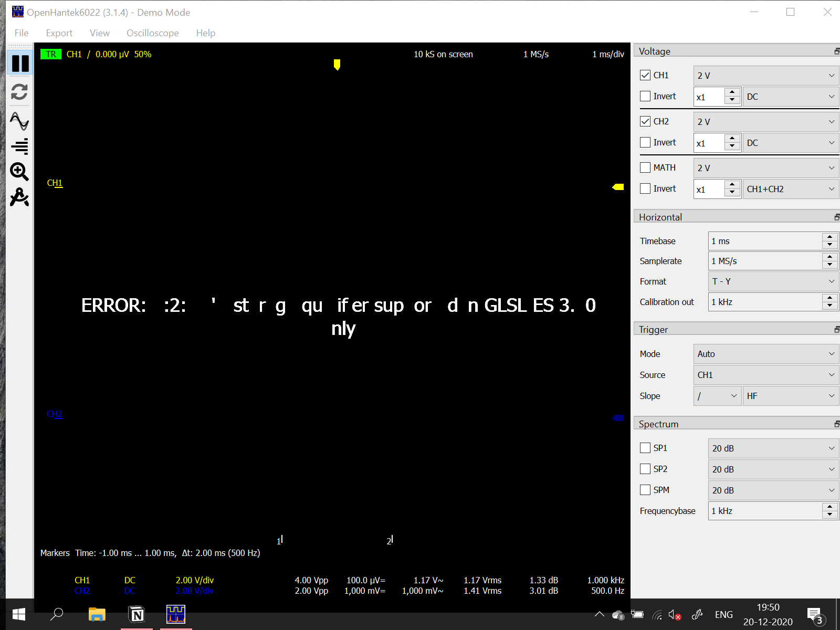Click the Samplerate input field
Image resolution: width=840 pixels, height=630 pixels.
coord(764,260)
